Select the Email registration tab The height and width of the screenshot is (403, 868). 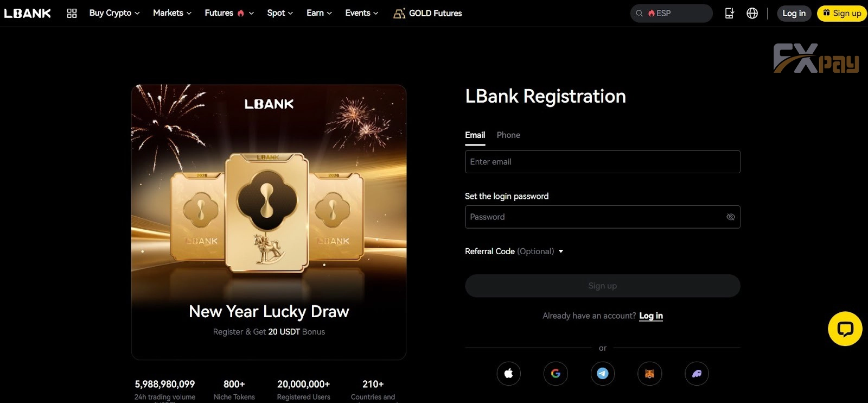coord(475,135)
